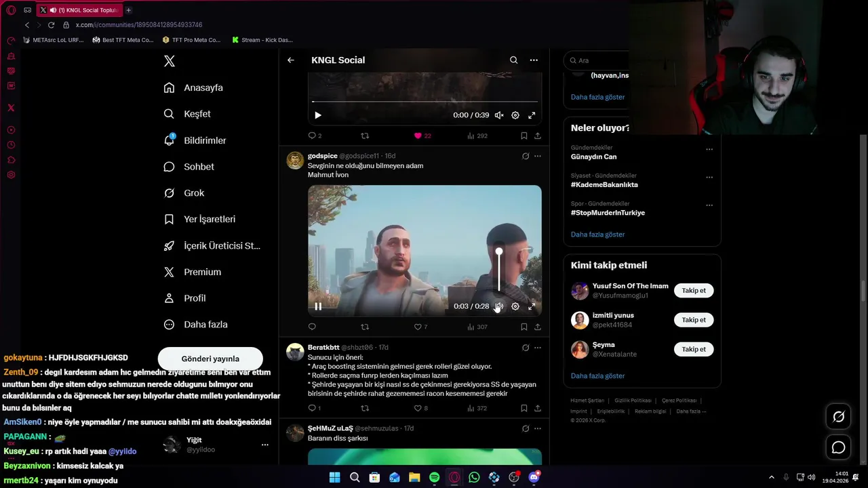Open godspice video settings gear

click(x=515, y=306)
